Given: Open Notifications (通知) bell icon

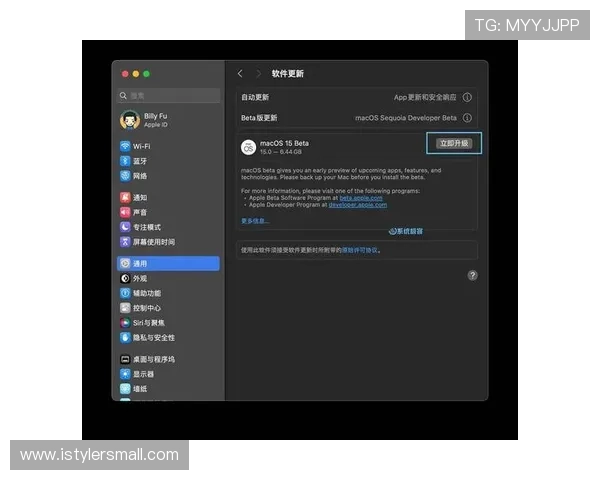Looking at the screenshot, I should [x=125, y=198].
